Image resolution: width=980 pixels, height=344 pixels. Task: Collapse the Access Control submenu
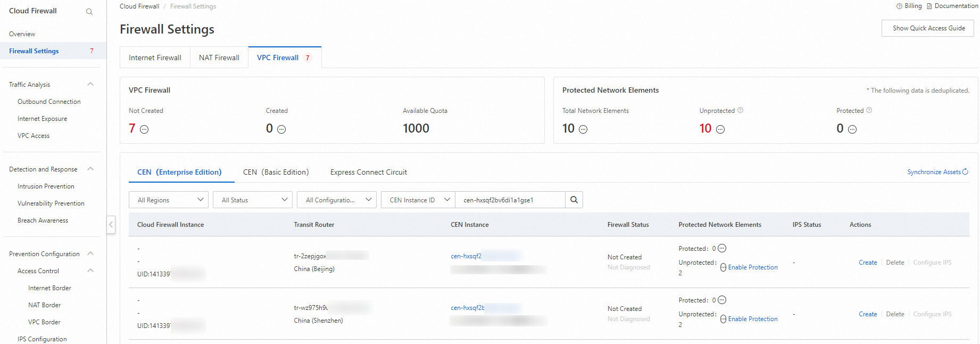click(x=90, y=271)
